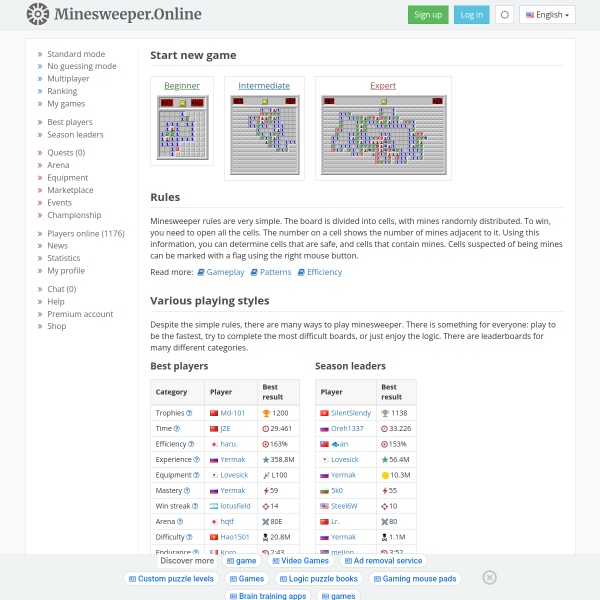Close the Discover more ad bar
This screenshot has width=600, height=600.
(489, 577)
